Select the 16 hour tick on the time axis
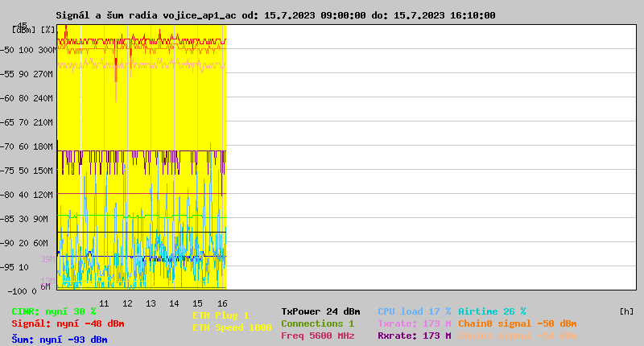The width and height of the screenshot is (644, 346). click(221, 303)
